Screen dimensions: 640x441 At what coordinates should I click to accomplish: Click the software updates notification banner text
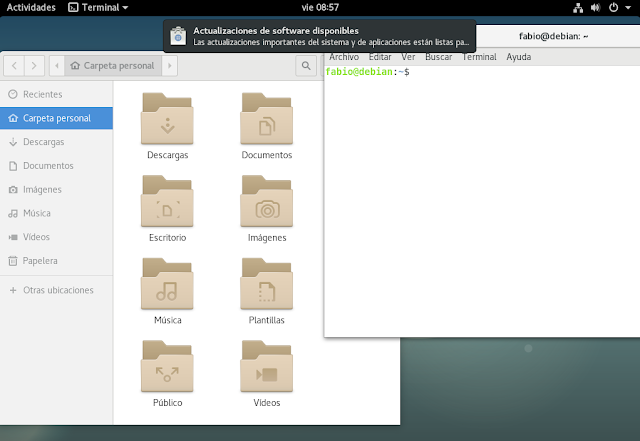point(331,36)
